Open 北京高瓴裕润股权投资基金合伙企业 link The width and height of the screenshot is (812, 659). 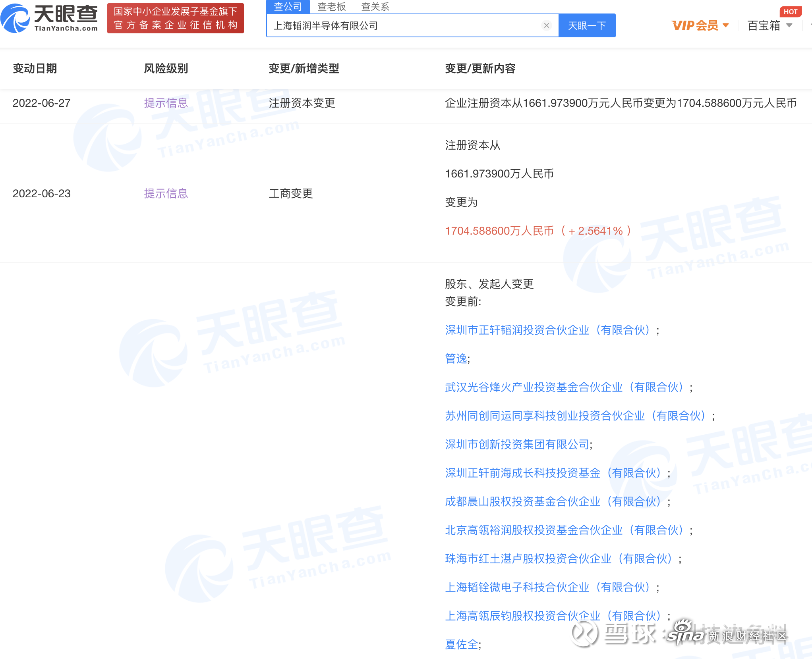pos(565,530)
